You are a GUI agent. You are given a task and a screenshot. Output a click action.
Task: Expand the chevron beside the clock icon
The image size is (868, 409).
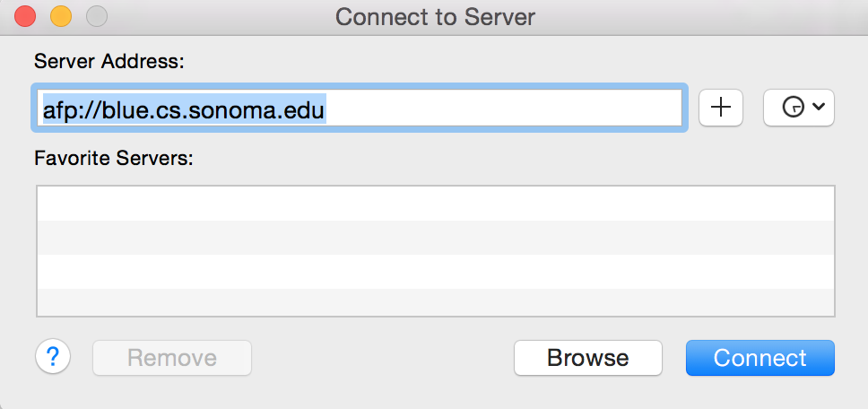pos(819,108)
